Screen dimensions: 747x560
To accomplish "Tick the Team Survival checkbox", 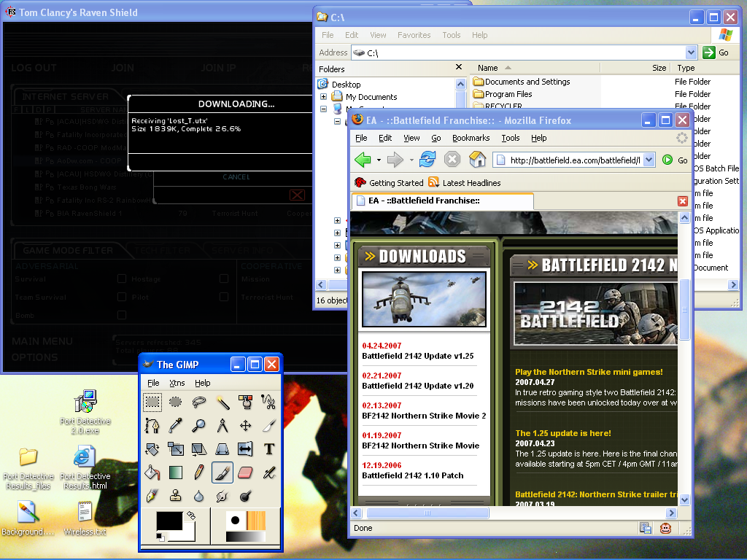I will pyautogui.click(x=122, y=297).
